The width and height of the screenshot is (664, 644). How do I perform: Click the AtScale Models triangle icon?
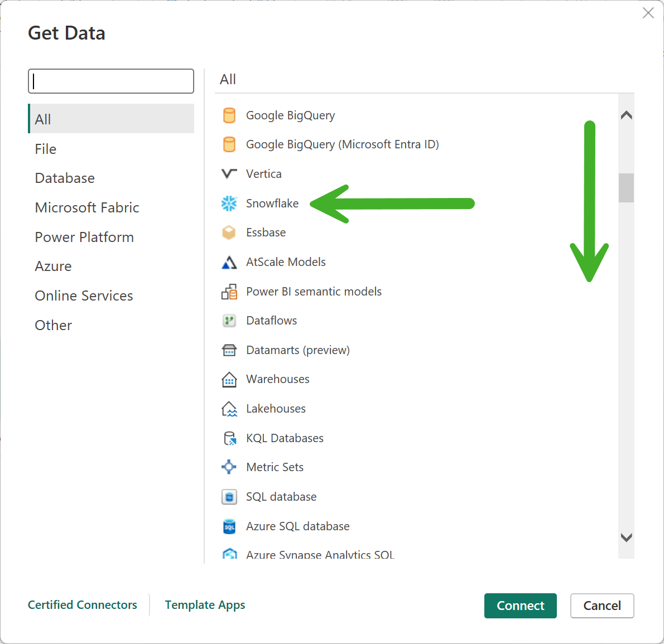[x=229, y=262]
